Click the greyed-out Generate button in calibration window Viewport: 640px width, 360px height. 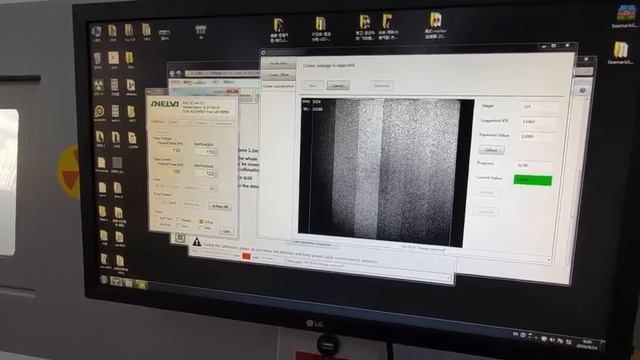[382, 85]
